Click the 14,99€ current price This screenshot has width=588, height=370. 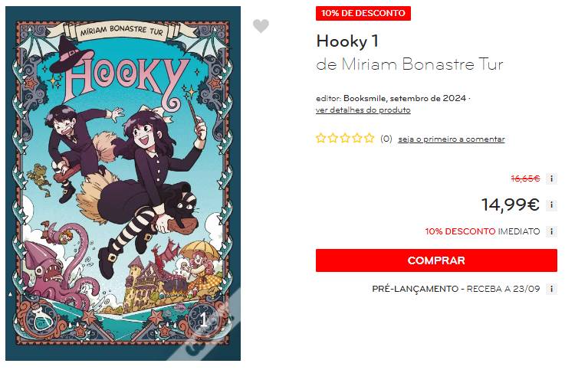(x=511, y=205)
